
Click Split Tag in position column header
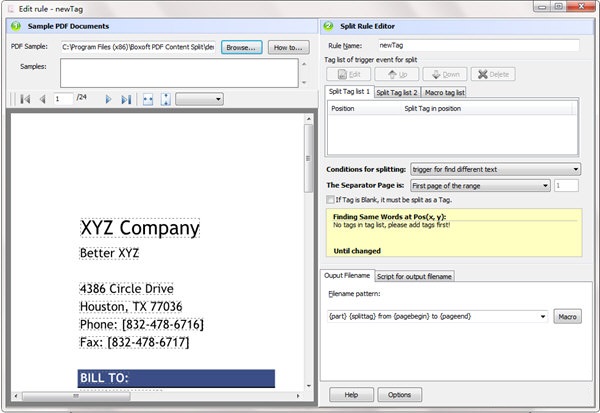coord(488,108)
